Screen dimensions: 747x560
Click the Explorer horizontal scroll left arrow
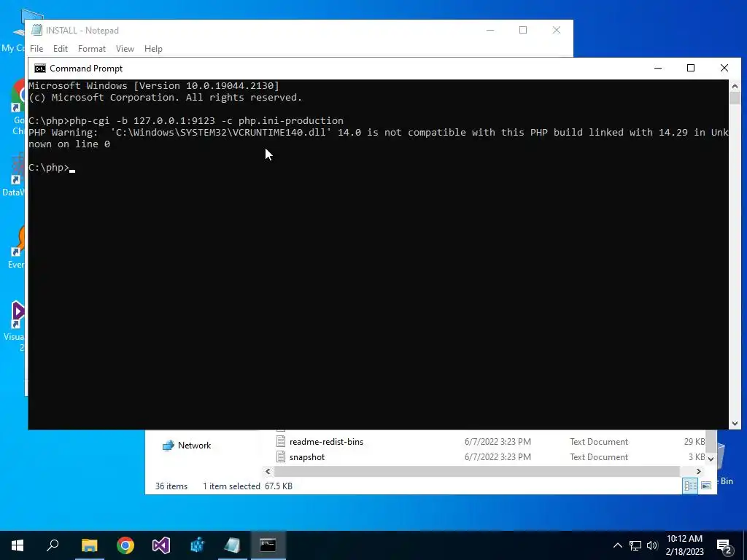pos(268,472)
